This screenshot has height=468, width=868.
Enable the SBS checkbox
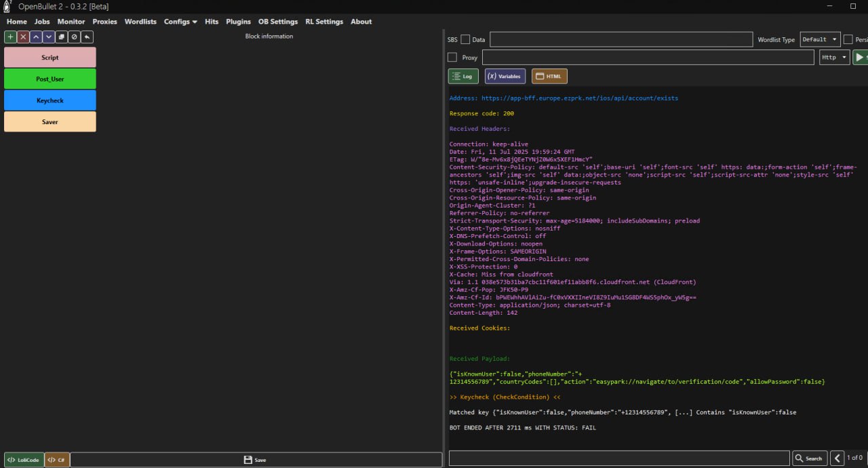click(465, 39)
